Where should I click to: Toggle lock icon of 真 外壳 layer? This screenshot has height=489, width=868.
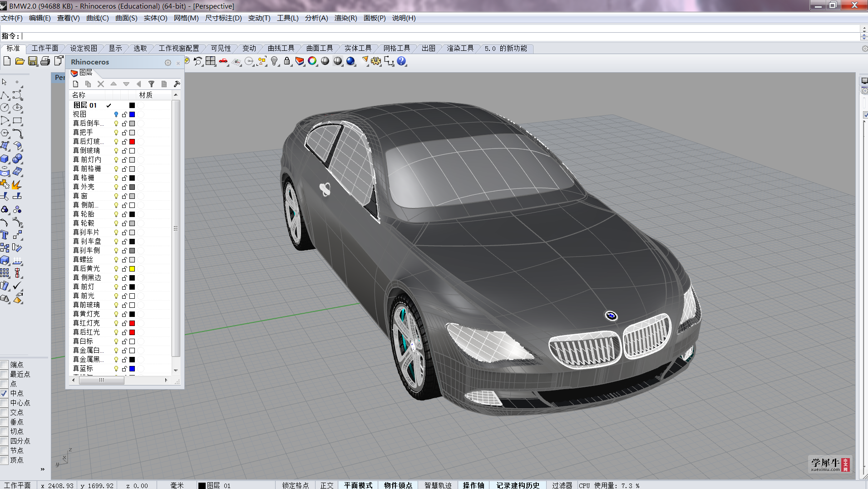click(x=124, y=187)
